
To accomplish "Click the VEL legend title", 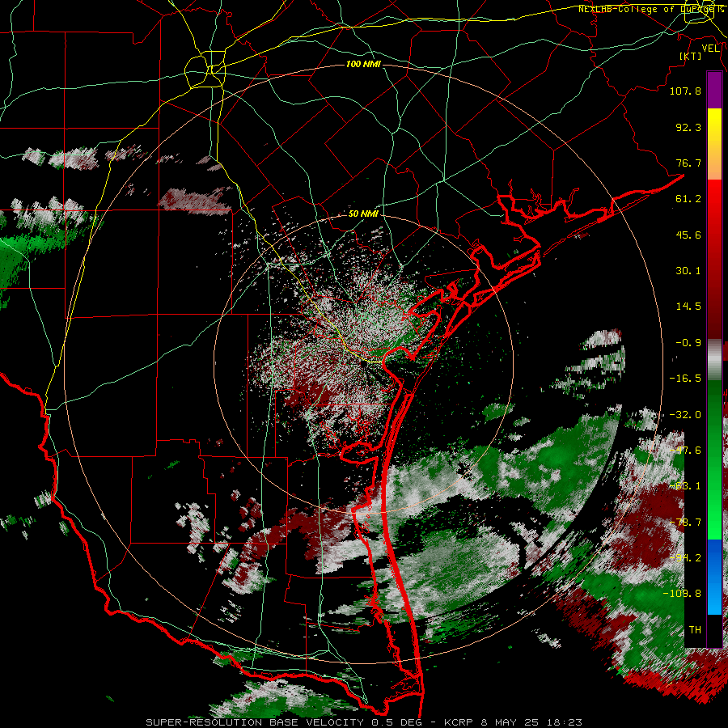I will [711, 49].
